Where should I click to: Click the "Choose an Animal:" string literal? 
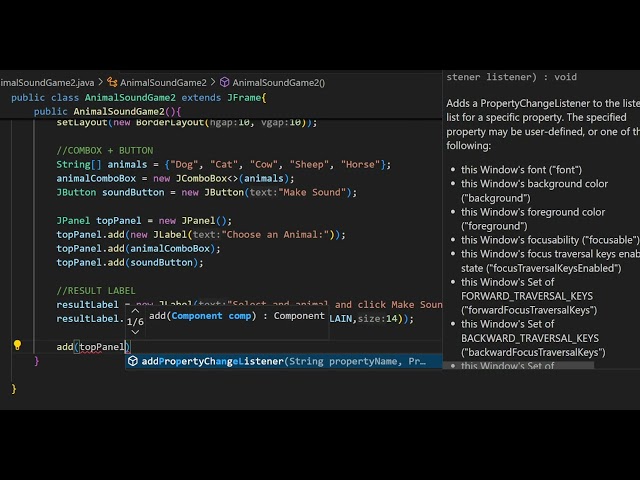click(x=278, y=235)
